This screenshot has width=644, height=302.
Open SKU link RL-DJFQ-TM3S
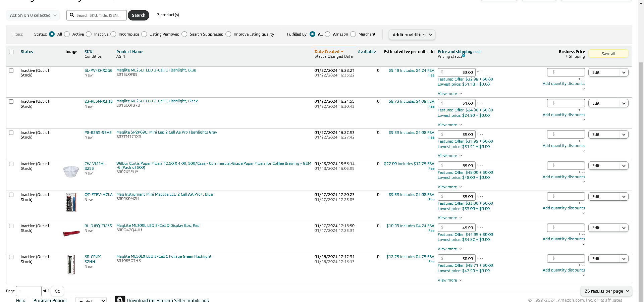pyautogui.click(x=98, y=226)
